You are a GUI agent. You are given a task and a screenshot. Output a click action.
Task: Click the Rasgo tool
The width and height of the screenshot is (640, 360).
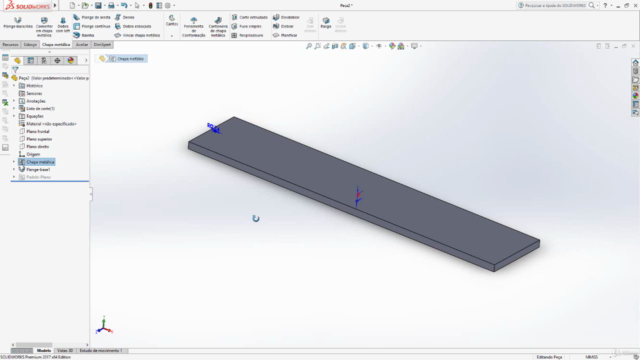326,22
